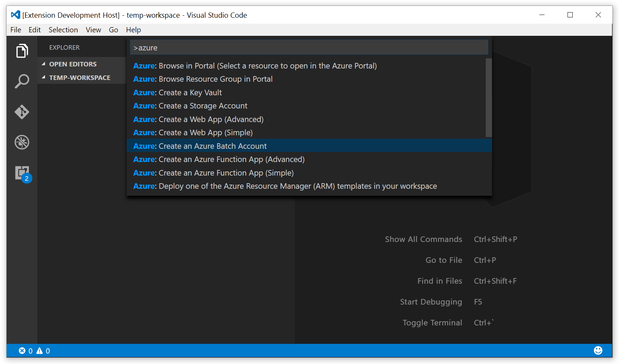Open the Edit menu
This screenshot has width=619, height=364.
34,30
